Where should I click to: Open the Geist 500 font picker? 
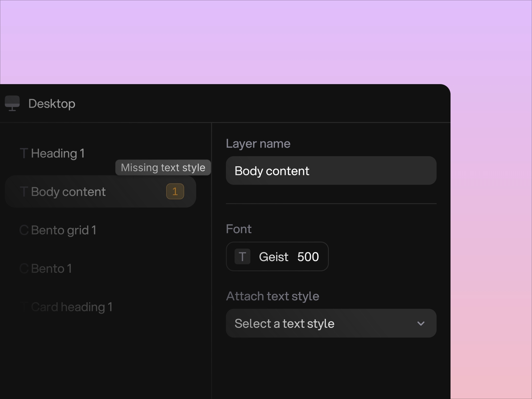277,256
